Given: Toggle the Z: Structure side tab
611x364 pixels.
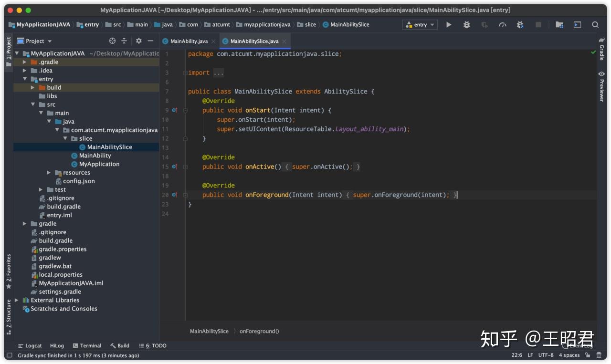Looking at the screenshot, I should [9, 317].
